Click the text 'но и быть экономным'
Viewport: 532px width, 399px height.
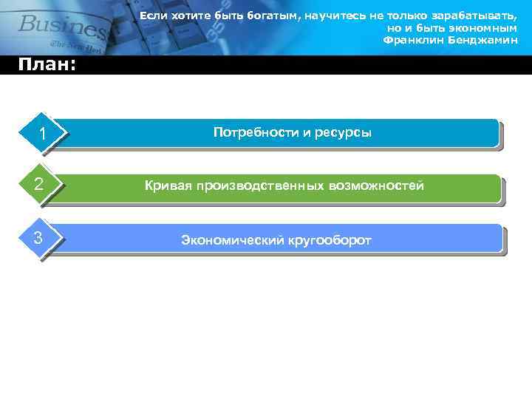(x=452, y=28)
